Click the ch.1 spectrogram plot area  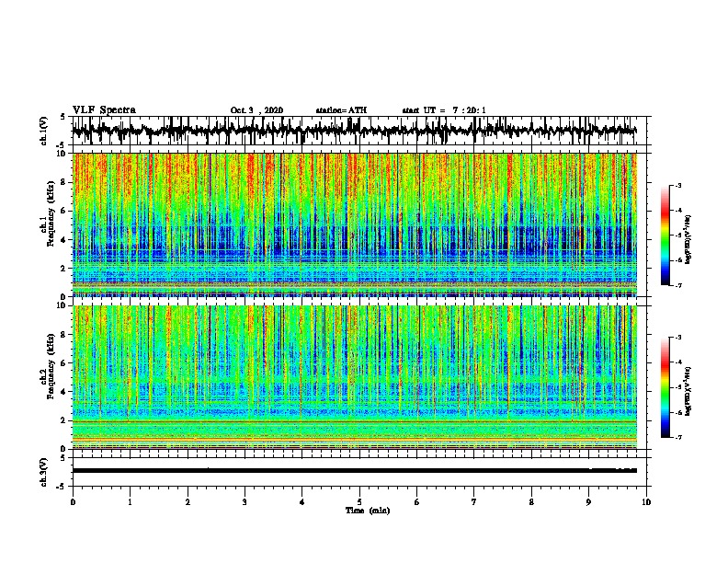(355, 224)
